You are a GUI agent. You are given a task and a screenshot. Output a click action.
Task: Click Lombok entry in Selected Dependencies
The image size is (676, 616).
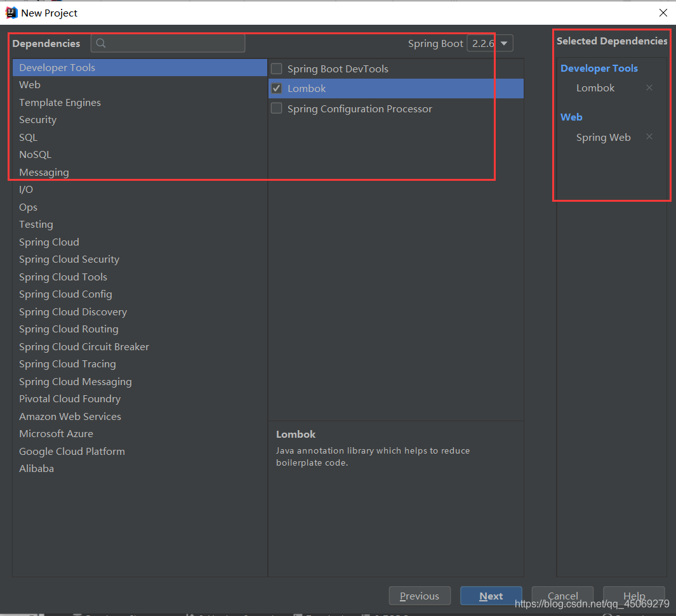pyautogui.click(x=595, y=88)
